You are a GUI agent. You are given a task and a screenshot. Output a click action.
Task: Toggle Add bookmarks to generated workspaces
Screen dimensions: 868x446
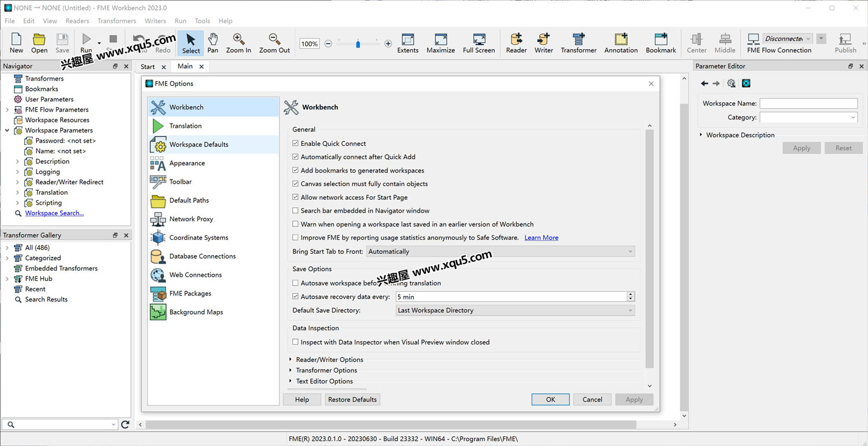[296, 170]
